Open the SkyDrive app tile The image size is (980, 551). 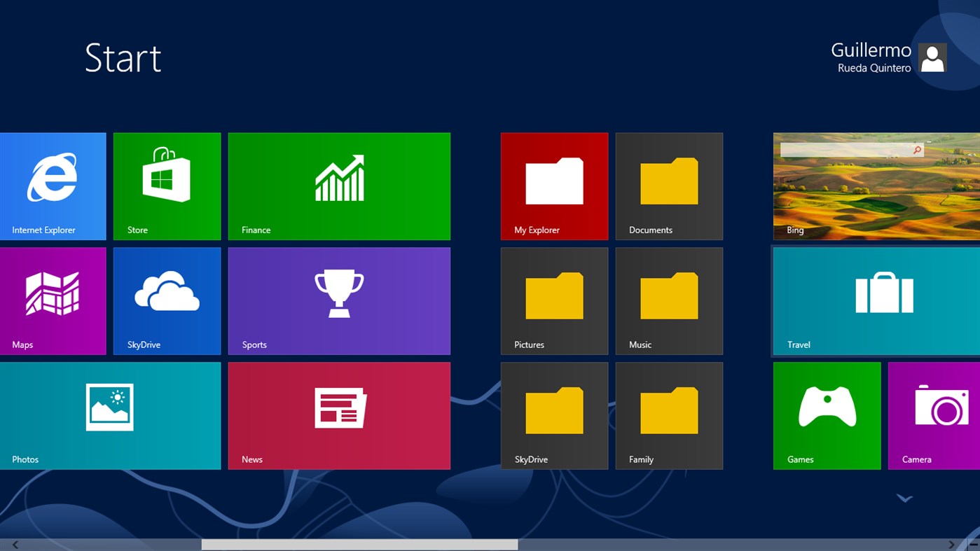[x=167, y=300]
